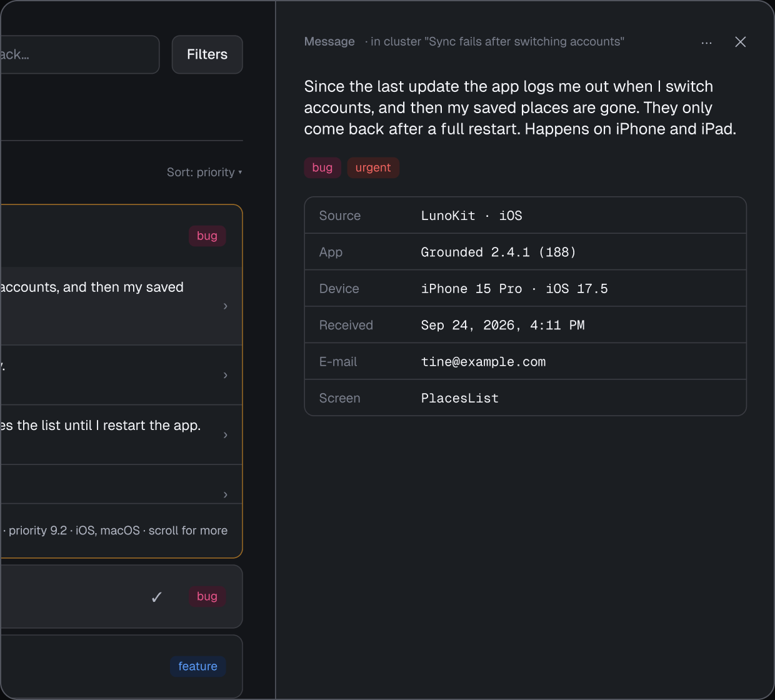Open the Filters button
This screenshot has height=700, width=775.
click(207, 54)
